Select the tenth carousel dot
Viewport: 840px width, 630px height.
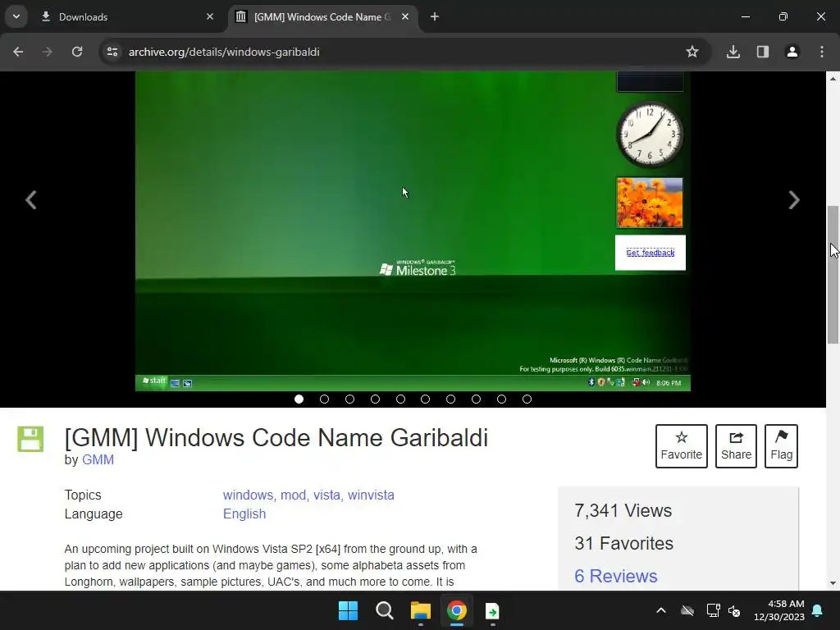click(527, 399)
